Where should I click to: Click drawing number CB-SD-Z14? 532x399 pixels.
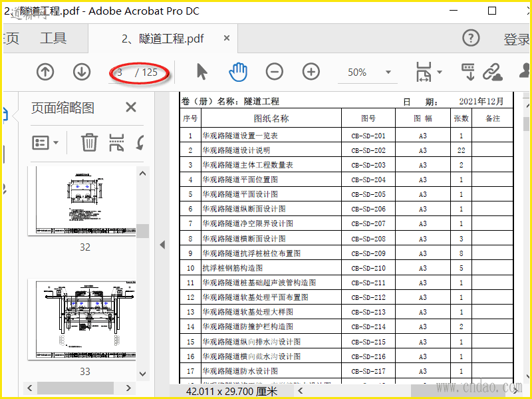[x=368, y=327]
